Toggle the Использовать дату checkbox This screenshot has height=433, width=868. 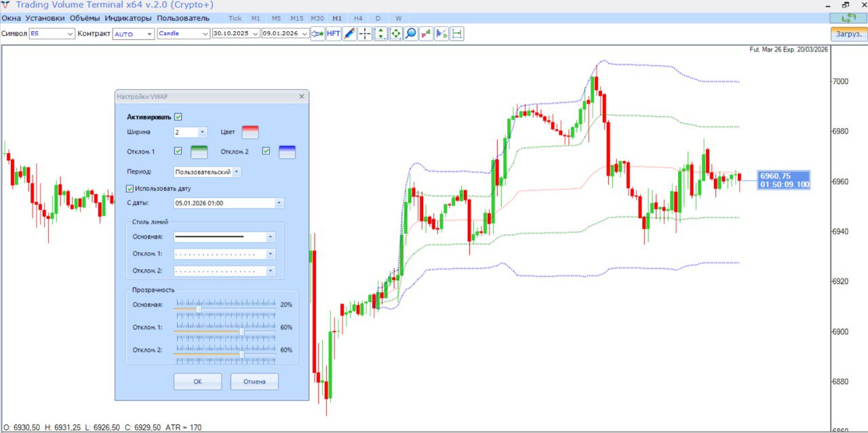(x=130, y=188)
